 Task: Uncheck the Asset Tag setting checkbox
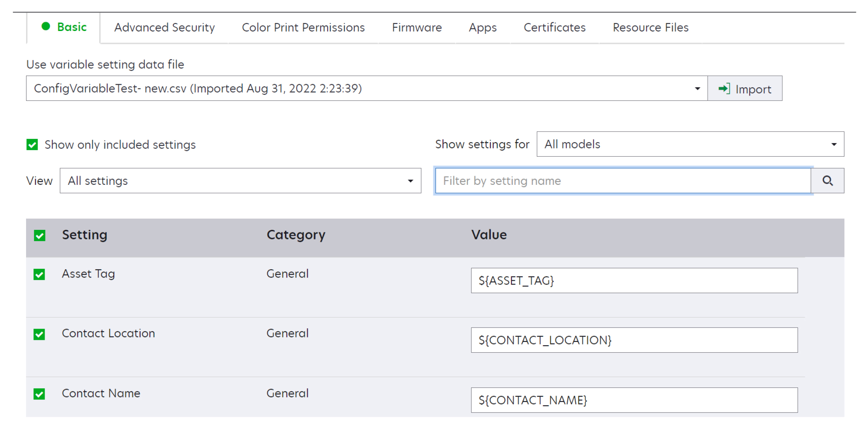(40, 274)
